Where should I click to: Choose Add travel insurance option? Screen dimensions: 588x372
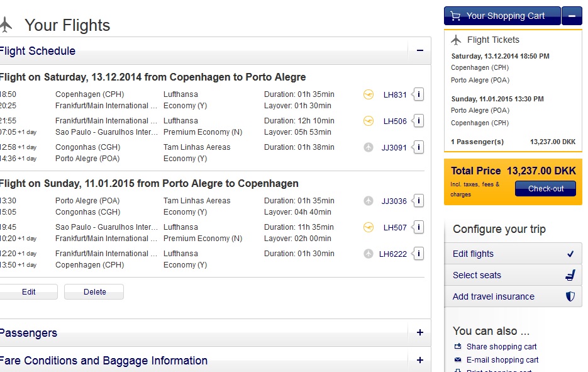pos(494,296)
